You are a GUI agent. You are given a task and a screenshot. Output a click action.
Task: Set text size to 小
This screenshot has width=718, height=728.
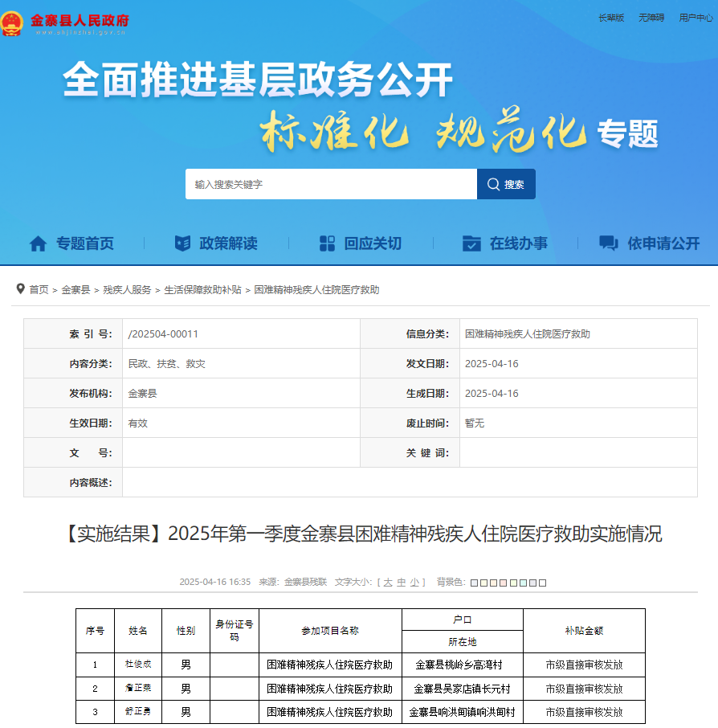[x=414, y=583]
